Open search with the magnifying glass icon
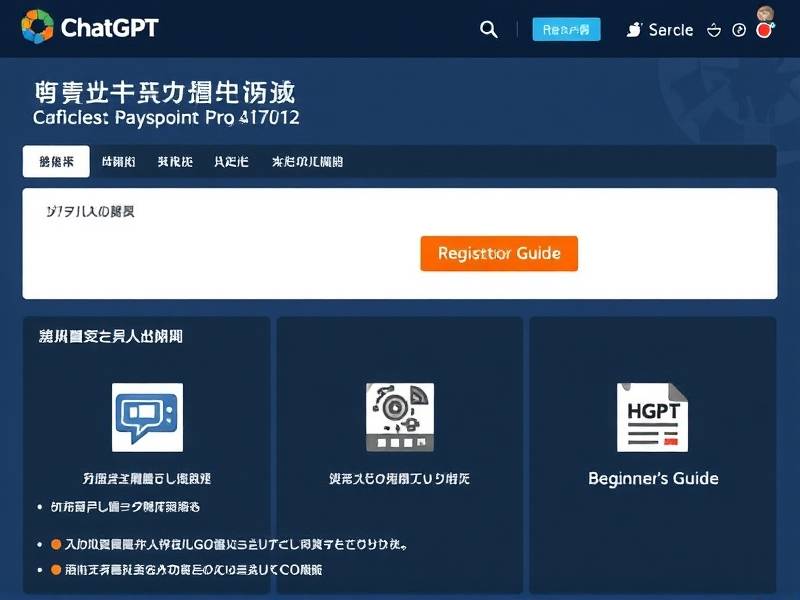This screenshot has height=600, width=800. point(489,30)
